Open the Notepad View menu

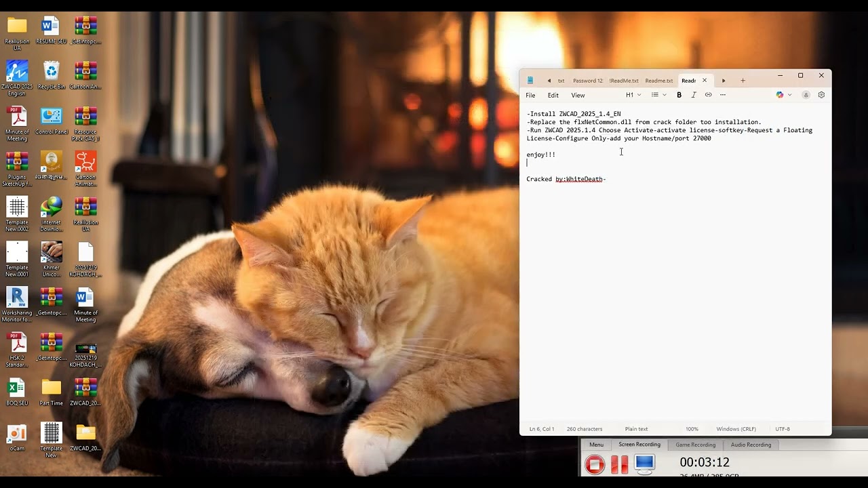(578, 96)
